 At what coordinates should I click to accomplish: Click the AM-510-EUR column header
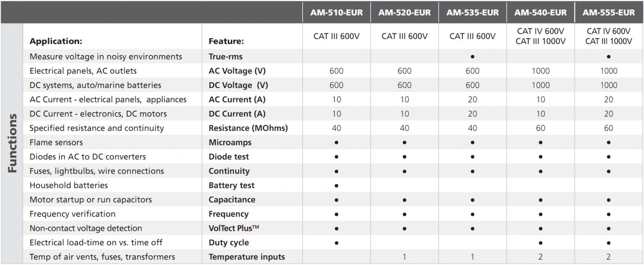coord(336,13)
